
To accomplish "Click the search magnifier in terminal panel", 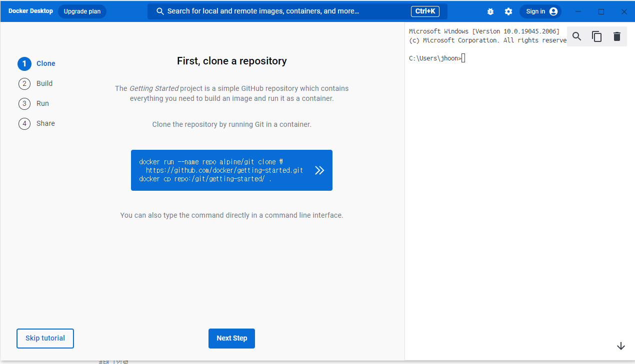I will click(577, 36).
